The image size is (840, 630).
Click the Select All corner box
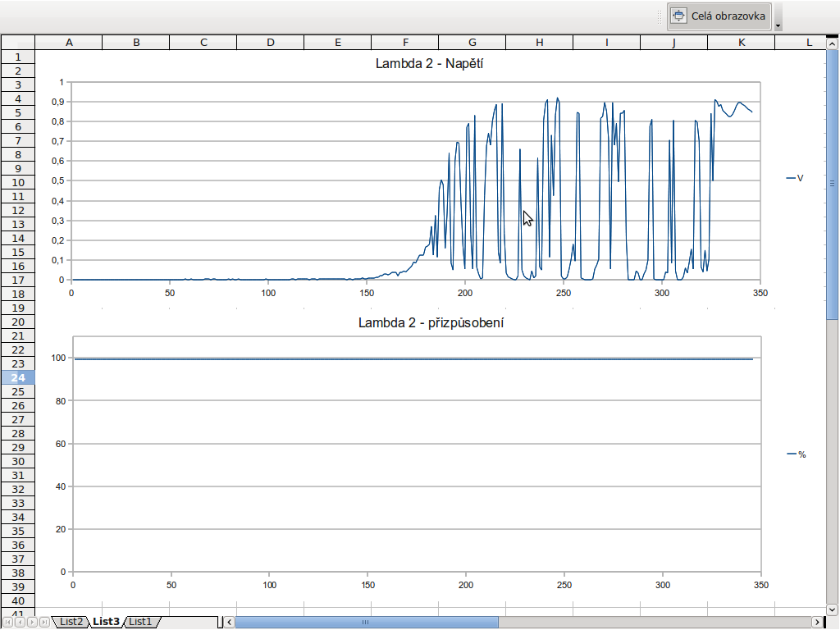coord(17,42)
